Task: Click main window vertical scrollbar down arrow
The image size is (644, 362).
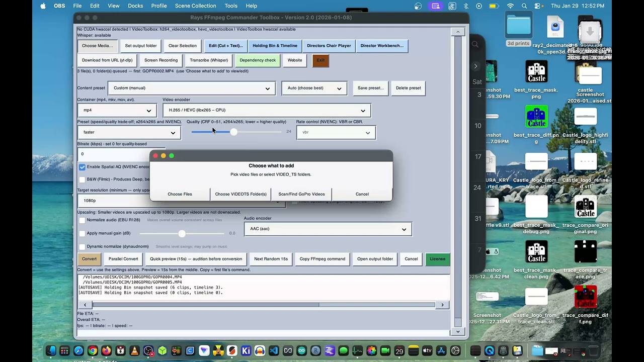Action: point(457,331)
